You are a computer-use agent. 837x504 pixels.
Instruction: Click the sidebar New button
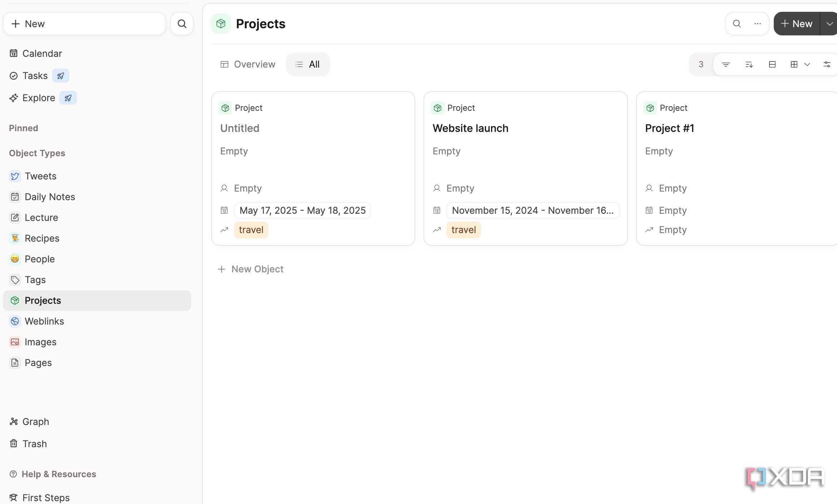tap(84, 24)
